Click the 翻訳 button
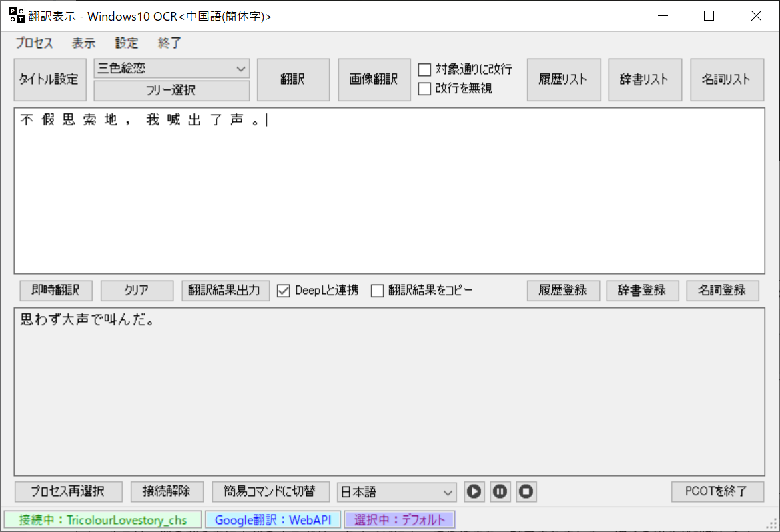This screenshot has width=780, height=532. click(293, 79)
